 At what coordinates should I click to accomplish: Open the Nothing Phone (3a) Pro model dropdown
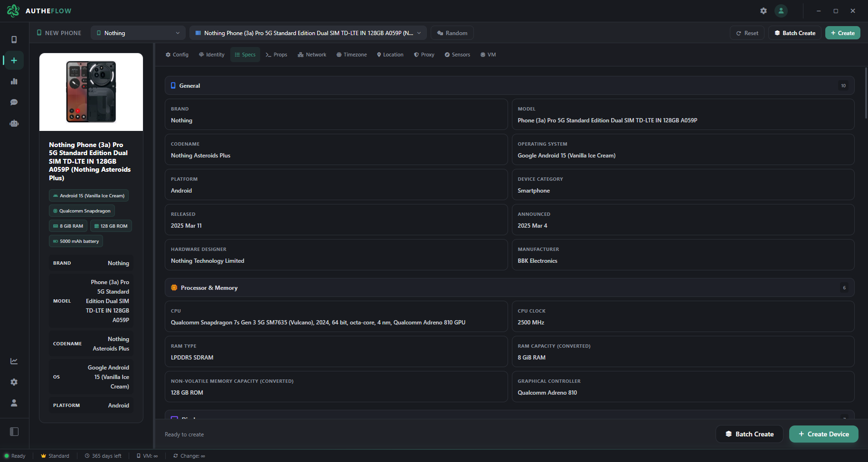308,33
